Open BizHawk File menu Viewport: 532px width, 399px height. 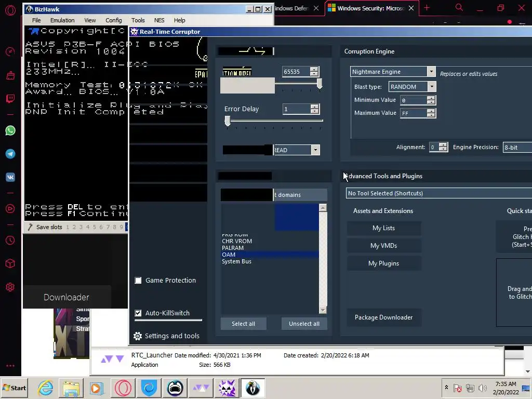[36, 20]
